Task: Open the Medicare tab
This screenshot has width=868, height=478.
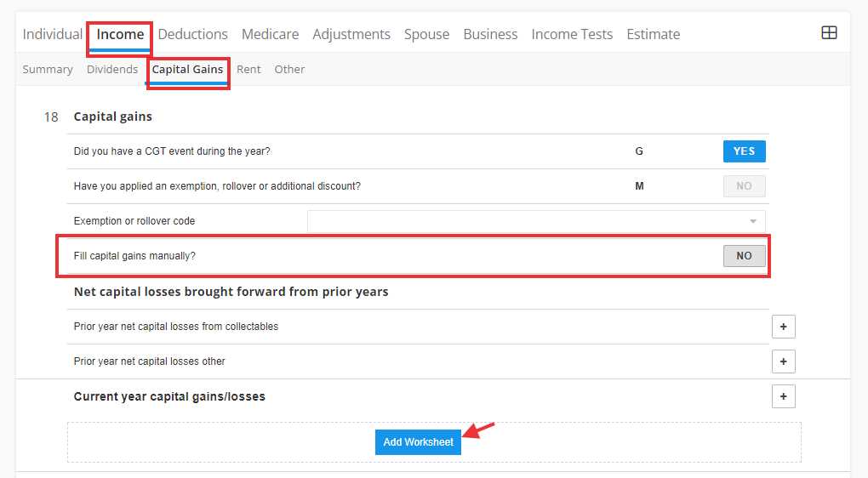Action: 270,34
